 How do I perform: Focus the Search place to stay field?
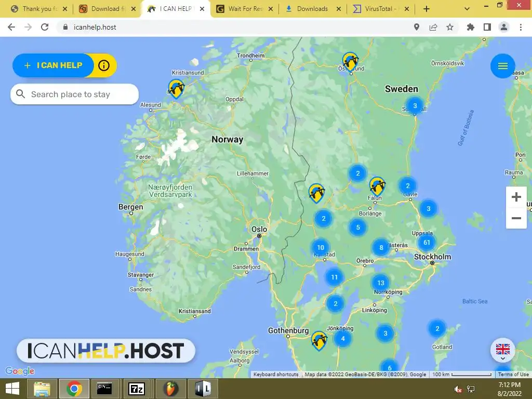click(x=75, y=94)
